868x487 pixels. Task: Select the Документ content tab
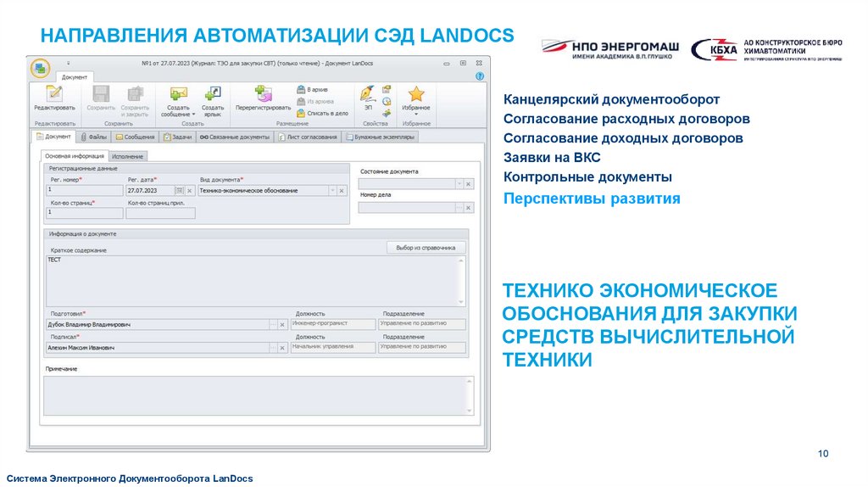(x=53, y=137)
